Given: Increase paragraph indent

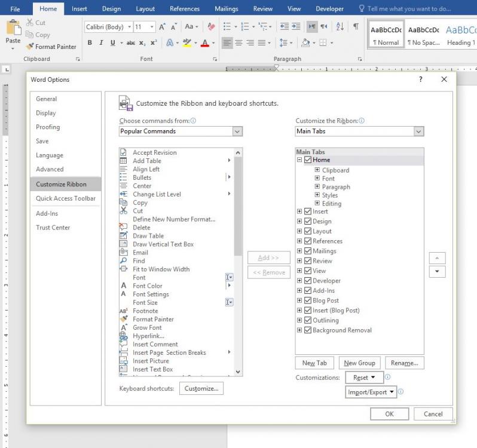Looking at the screenshot, I should 296,26.
